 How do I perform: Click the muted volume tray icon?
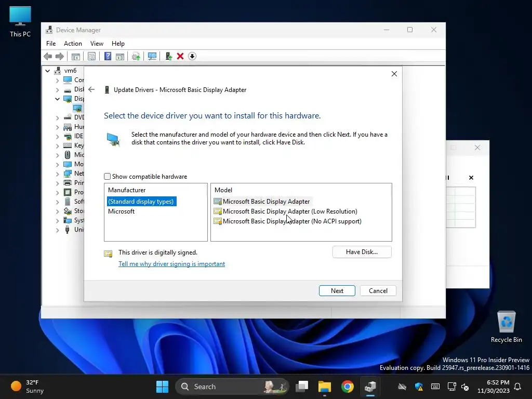click(x=465, y=387)
